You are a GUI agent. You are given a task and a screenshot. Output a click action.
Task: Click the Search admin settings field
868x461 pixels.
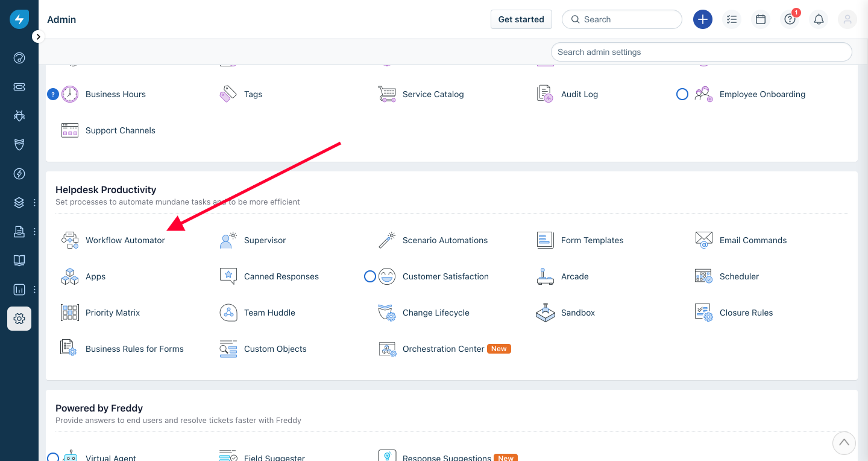[x=701, y=52]
